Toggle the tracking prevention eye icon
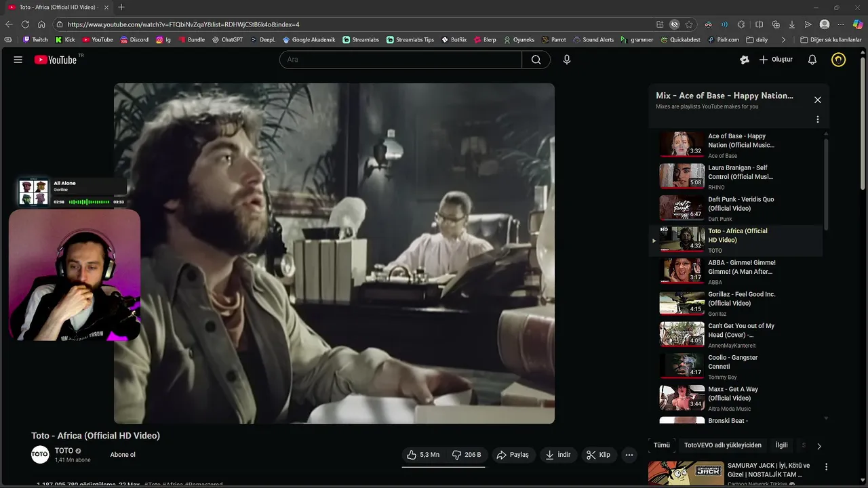This screenshot has width=868, height=488. coord(674,24)
